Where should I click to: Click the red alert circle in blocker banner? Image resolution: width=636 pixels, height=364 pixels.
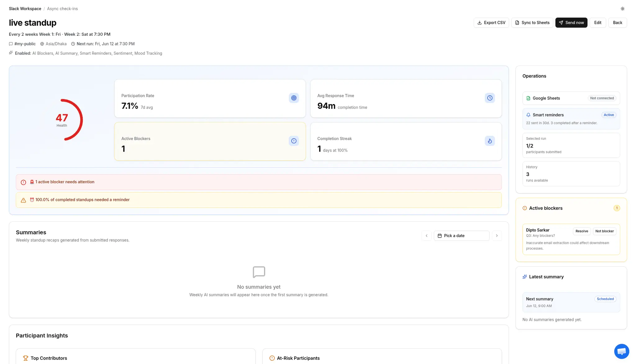(23, 182)
